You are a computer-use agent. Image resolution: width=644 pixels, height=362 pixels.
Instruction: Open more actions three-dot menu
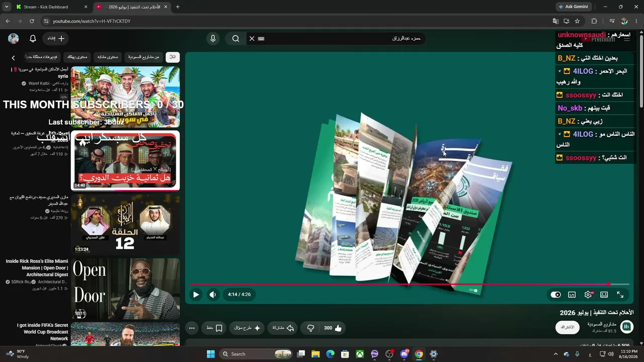coord(192,328)
